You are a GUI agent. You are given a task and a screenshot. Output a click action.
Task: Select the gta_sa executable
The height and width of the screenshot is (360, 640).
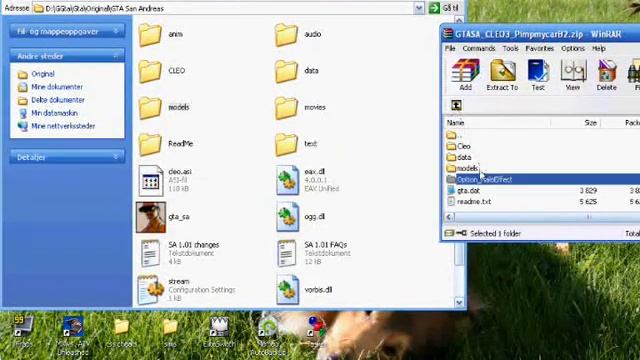[x=163, y=217]
